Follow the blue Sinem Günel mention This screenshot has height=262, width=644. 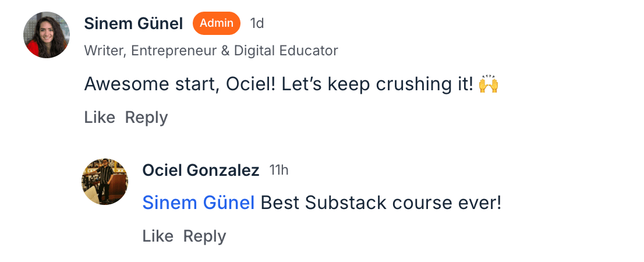(199, 203)
